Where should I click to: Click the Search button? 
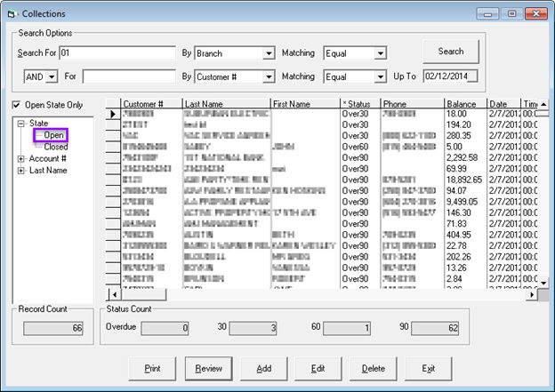[451, 52]
